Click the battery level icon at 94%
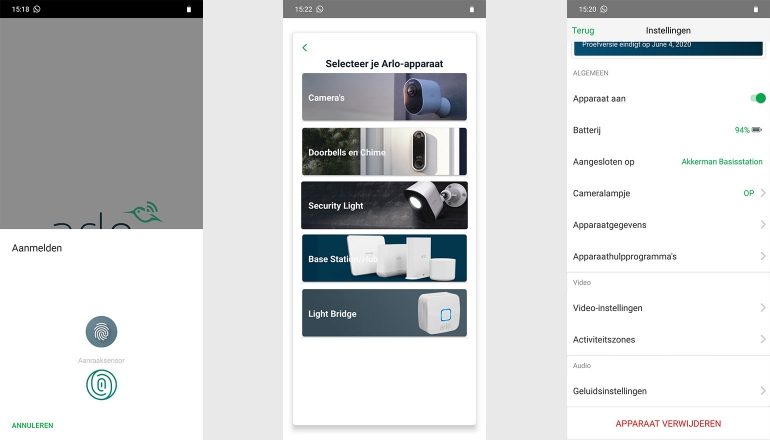 coord(756,130)
